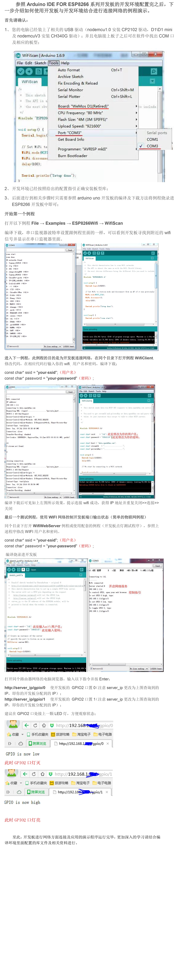Open Serial Plotter menu entry
This screenshot has width=192, height=980.
coord(92,97)
